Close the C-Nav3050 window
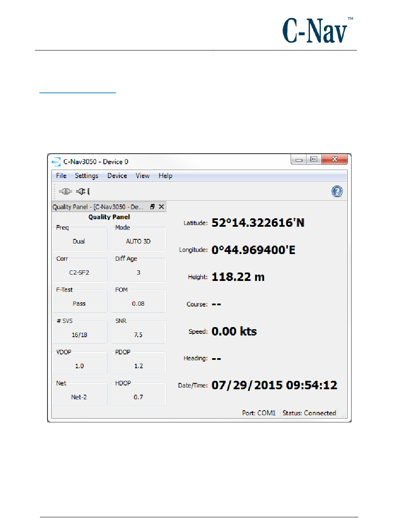The width and height of the screenshot is (399, 532). point(334,160)
